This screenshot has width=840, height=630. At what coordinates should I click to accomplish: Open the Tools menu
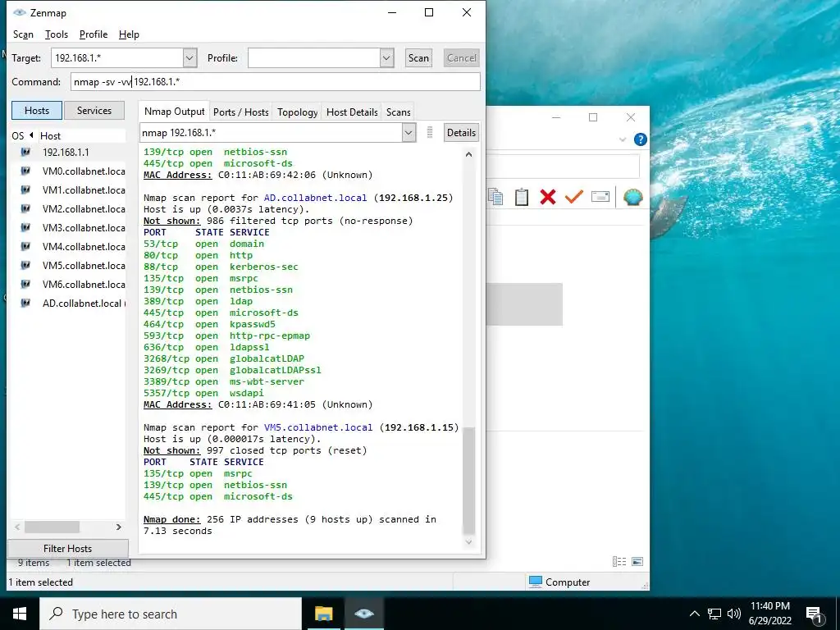point(57,34)
